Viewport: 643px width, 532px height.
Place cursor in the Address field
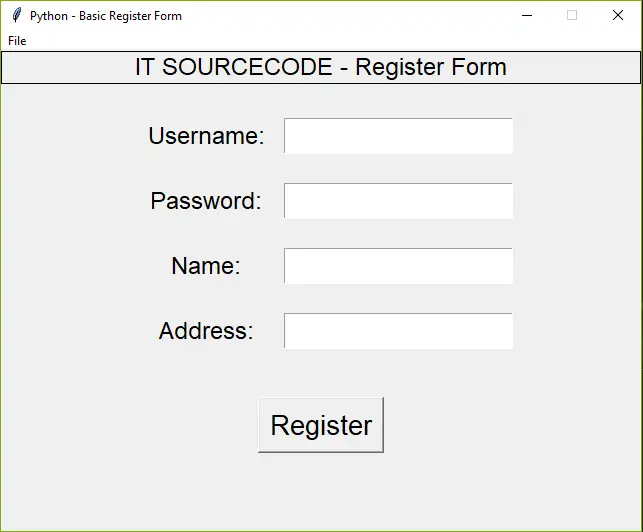click(x=398, y=331)
